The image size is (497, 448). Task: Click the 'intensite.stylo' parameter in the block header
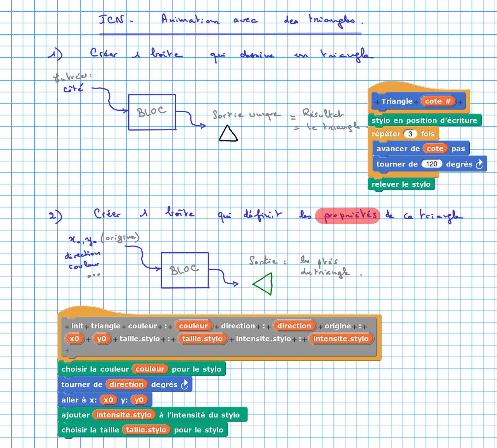[x=341, y=339]
